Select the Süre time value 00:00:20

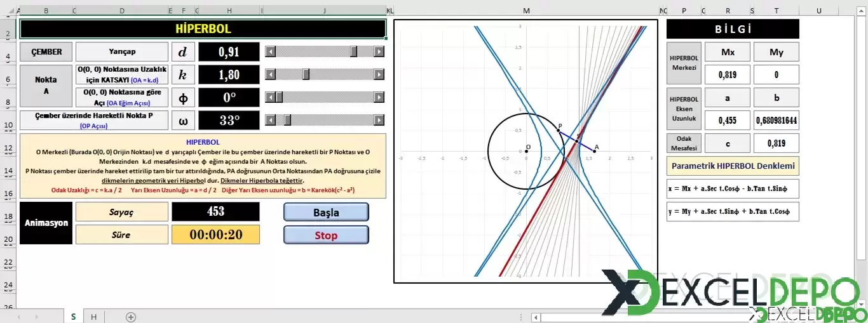[x=215, y=234]
